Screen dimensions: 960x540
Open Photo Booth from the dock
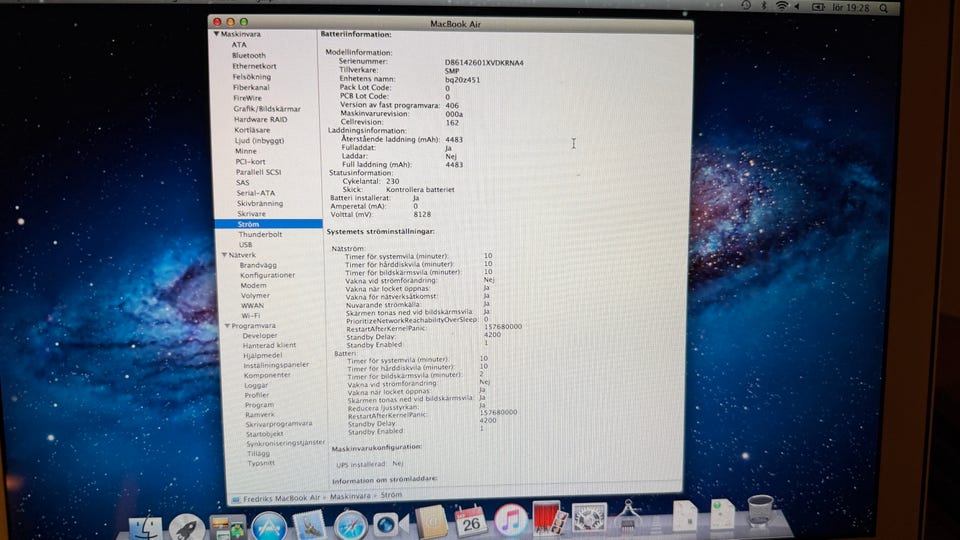[x=549, y=519]
